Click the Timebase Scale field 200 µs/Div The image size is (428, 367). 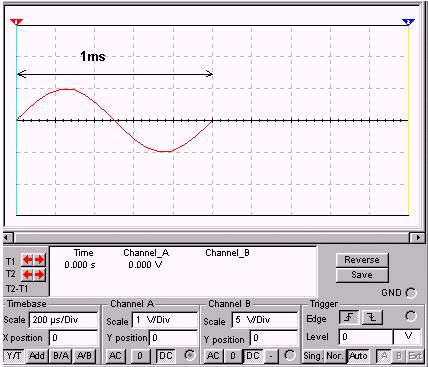click(x=64, y=320)
